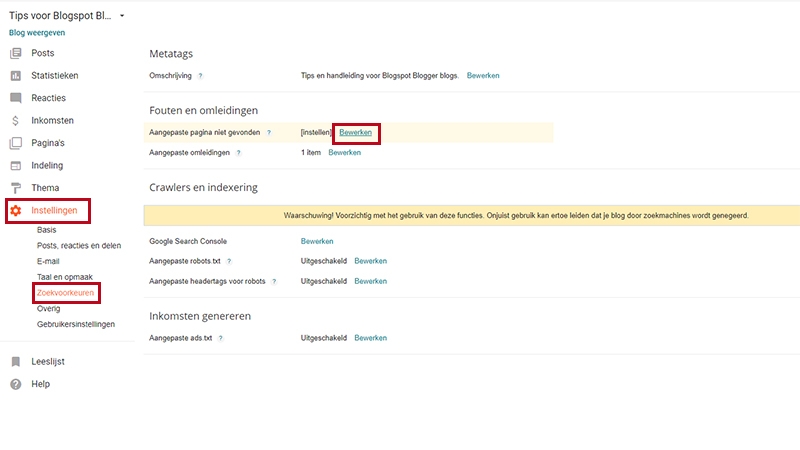Click help icon next to Omschrijving
The width and height of the screenshot is (800, 450).
coord(201,76)
